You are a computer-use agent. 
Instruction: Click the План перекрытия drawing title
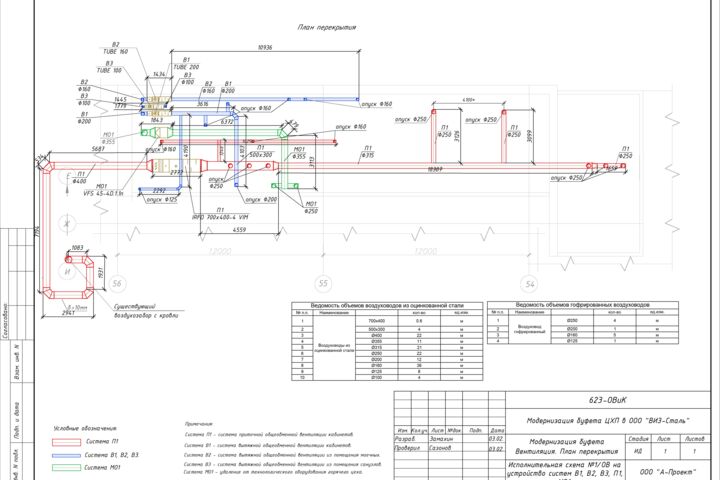(x=326, y=28)
